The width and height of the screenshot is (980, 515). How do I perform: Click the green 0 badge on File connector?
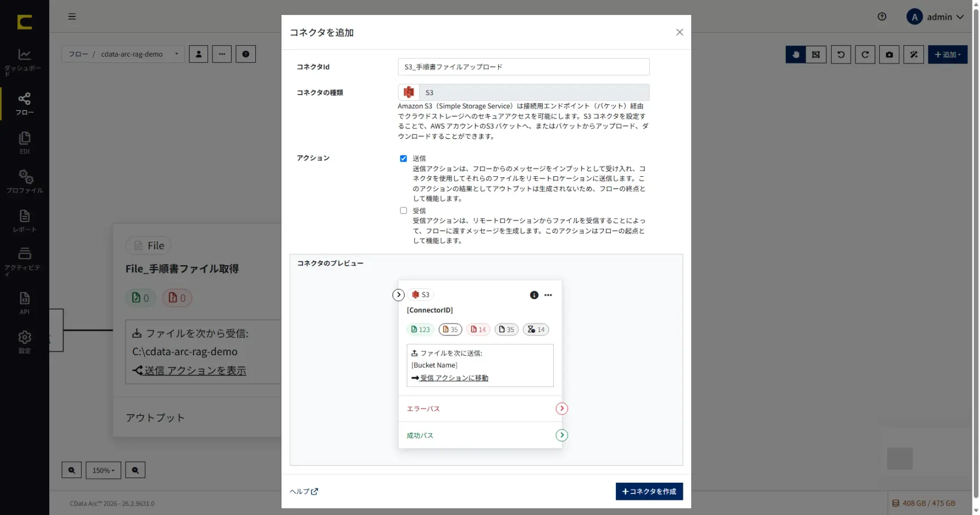pos(140,298)
